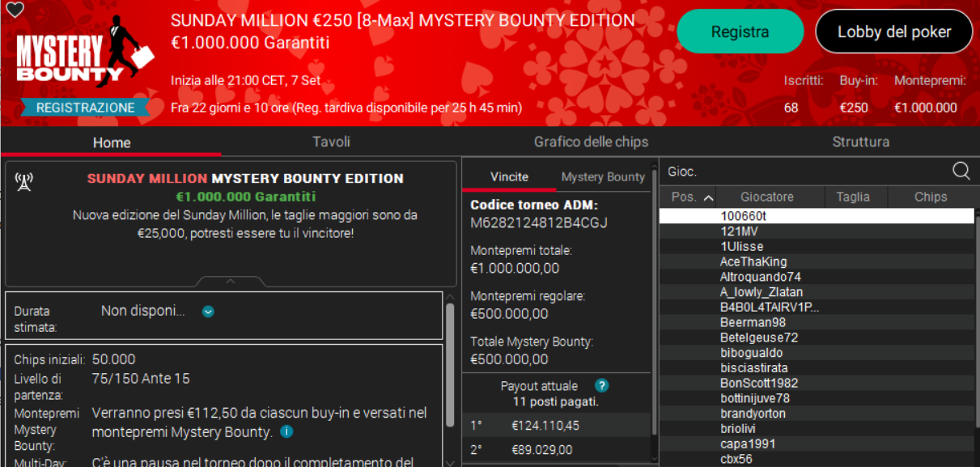Click starting level 75/150 Ante 15
The width and height of the screenshot is (980, 467).
tap(141, 378)
